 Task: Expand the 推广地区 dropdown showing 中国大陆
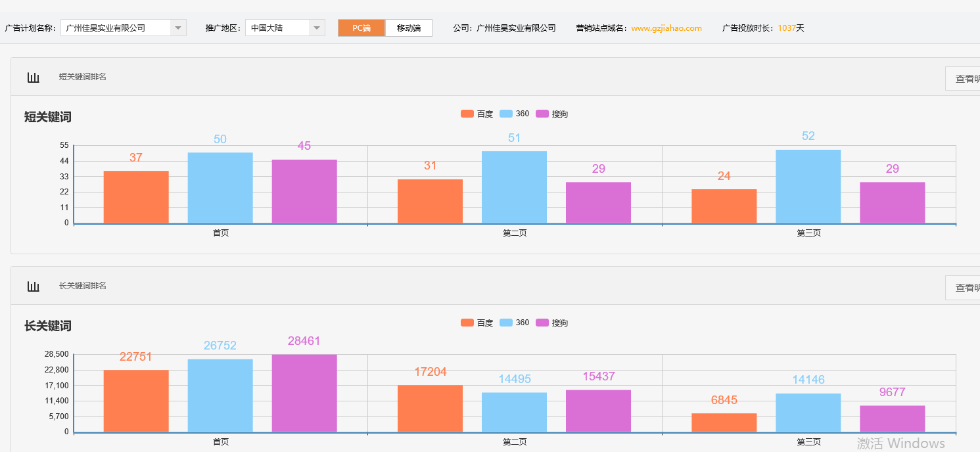pyautogui.click(x=316, y=28)
